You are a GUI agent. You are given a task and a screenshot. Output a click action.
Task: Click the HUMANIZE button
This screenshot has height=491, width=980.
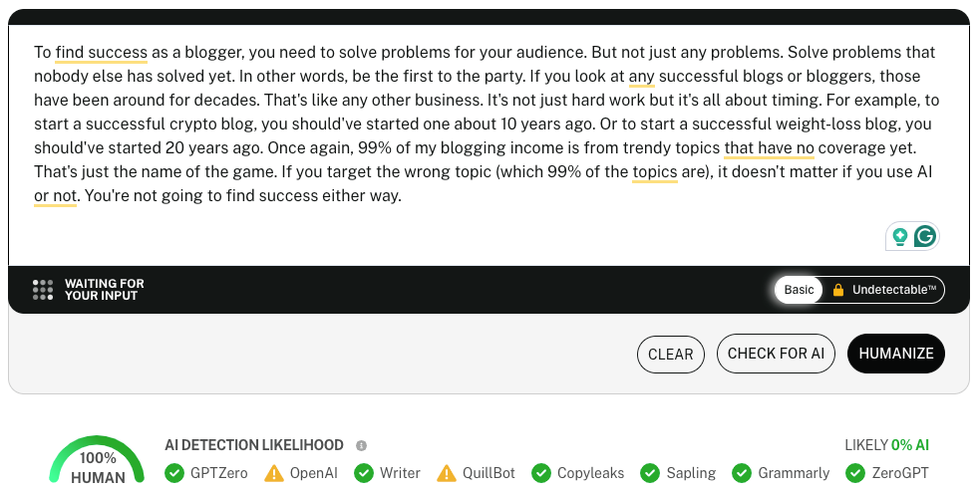(896, 354)
